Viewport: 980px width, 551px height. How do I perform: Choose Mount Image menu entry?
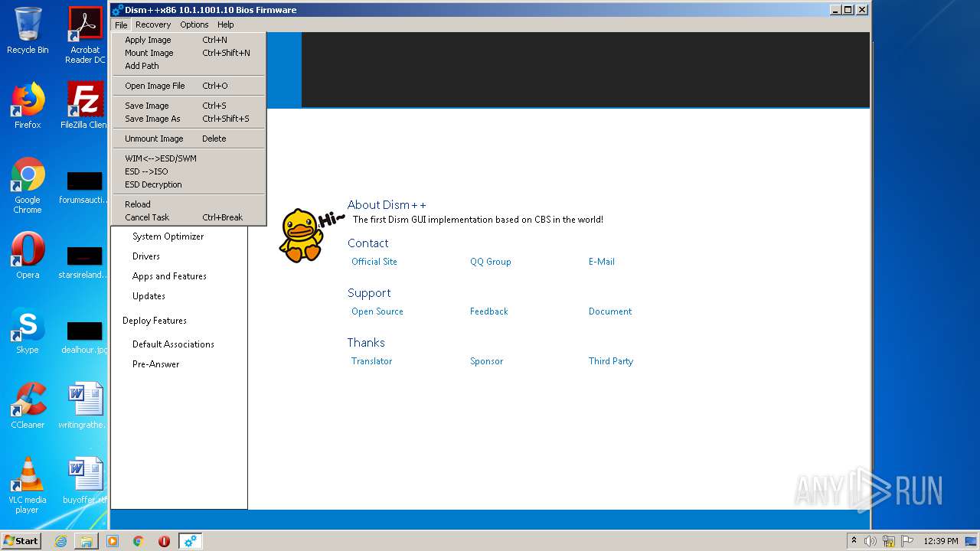pos(189,53)
